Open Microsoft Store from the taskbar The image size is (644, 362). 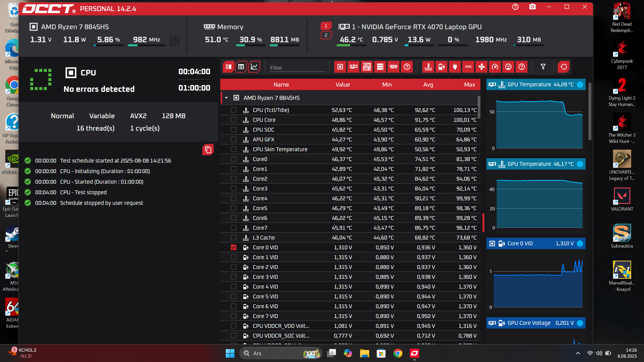pyautogui.click(x=381, y=353)
